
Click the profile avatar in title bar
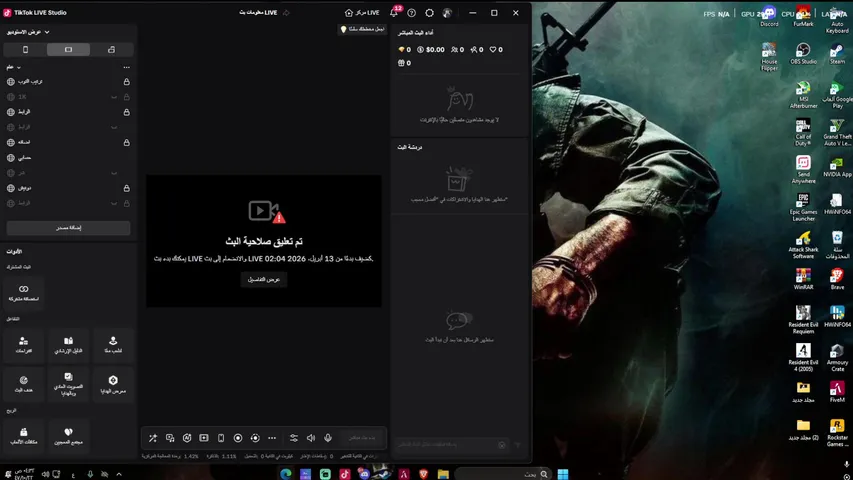click(447, 13)
